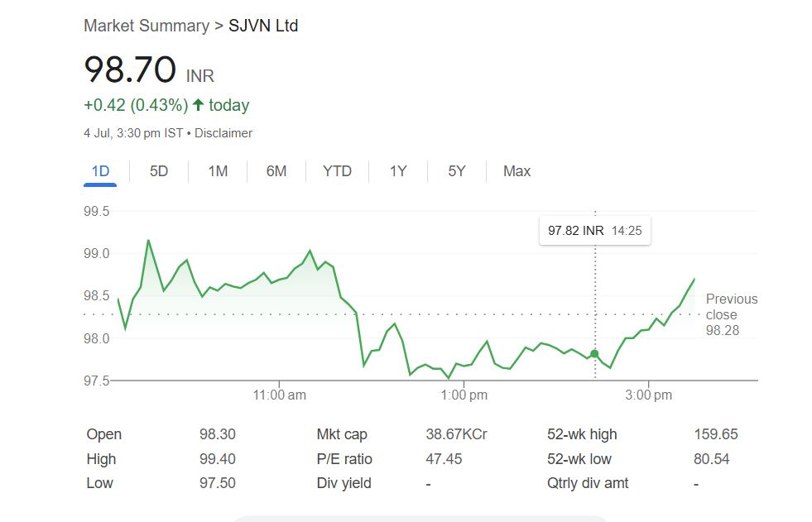The image size is (812, 522).
Task: Select the 6M range tab
Action: coord(276,171)
